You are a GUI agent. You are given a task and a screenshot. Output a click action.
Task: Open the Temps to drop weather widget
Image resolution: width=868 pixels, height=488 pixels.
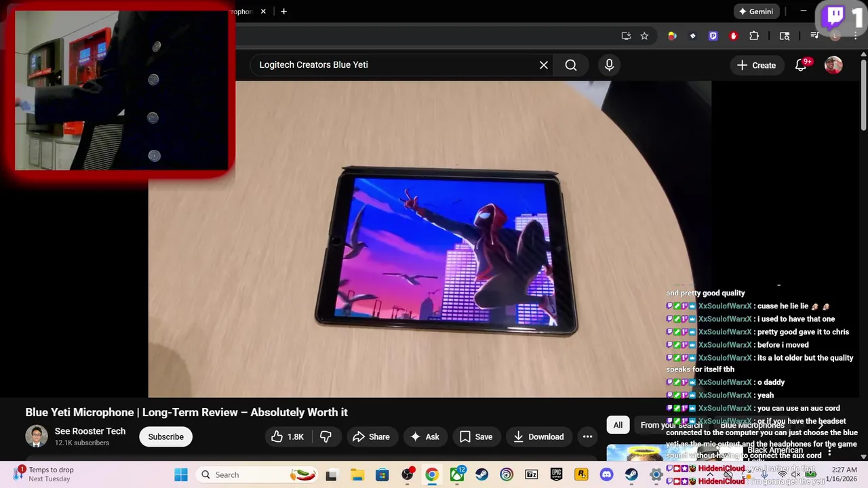tap(44, 474)
